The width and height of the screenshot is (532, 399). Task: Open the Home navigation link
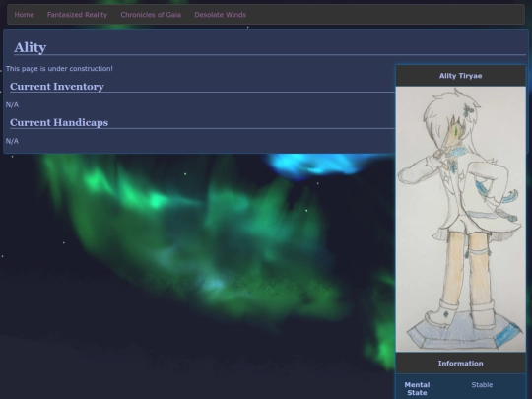(x=24, y=15)
